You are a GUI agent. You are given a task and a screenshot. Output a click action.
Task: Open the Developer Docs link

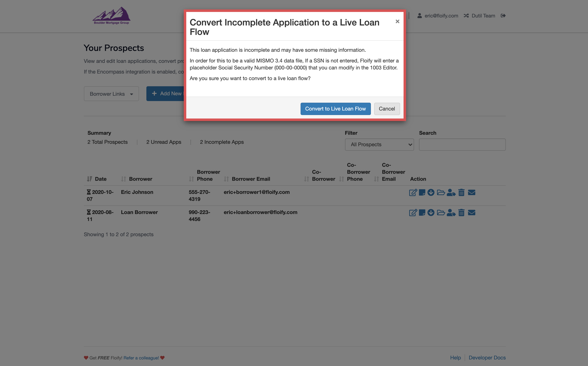(487, 358)
